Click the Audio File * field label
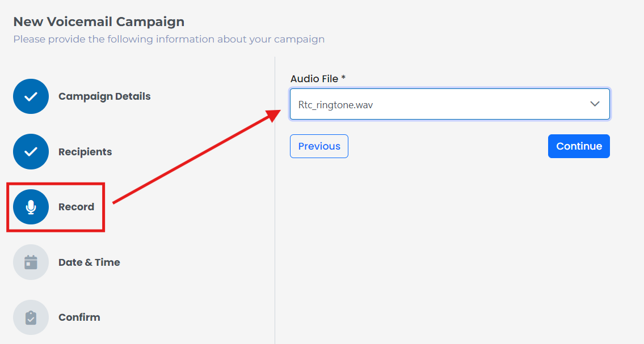 [318, 79]
